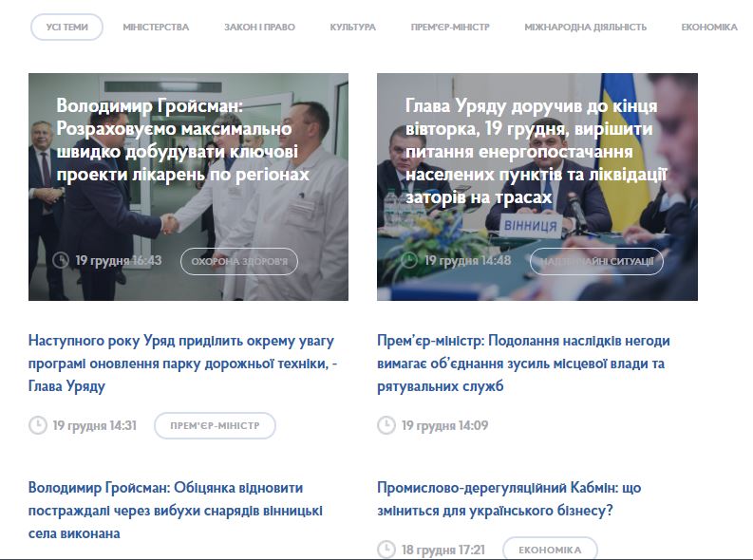753x560 pixels.
Task: Click clock icon beside 19 грудня 14:09
Action: pos(386,425)
